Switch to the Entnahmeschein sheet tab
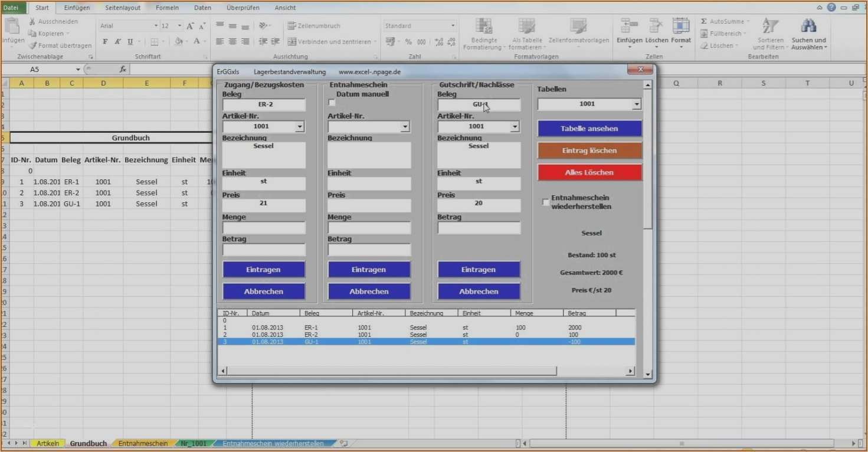Image resolution: width=868 pixels, height=452 pixels. 143,443
